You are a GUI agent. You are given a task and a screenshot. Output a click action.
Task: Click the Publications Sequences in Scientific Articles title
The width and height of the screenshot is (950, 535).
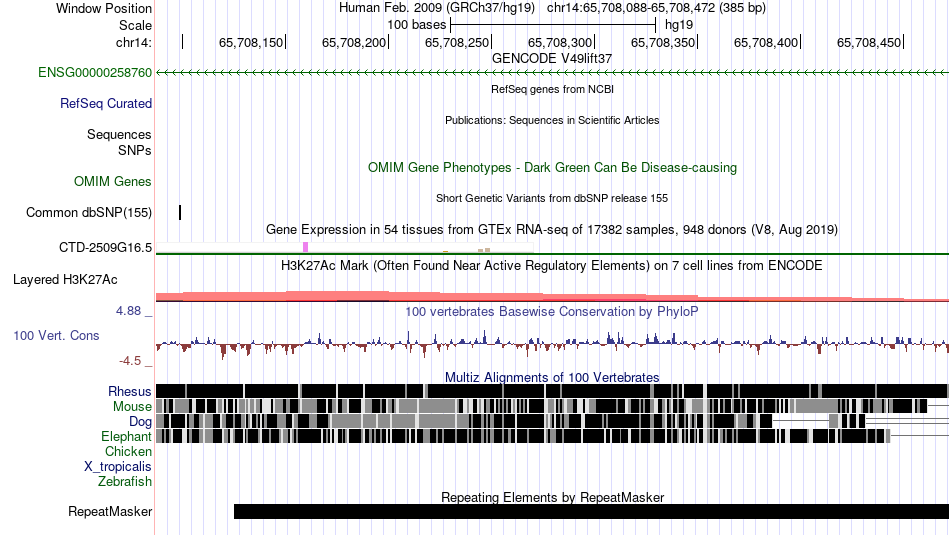tap(552, 120)
